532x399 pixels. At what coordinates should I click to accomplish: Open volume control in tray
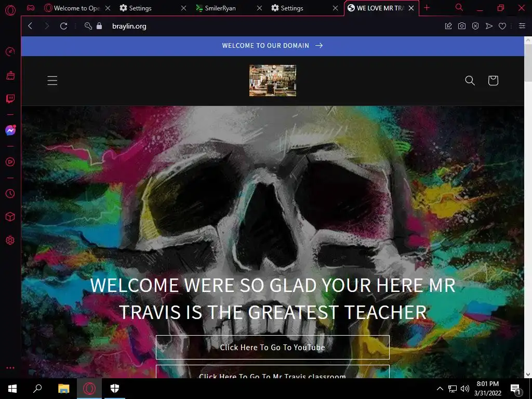465,389
